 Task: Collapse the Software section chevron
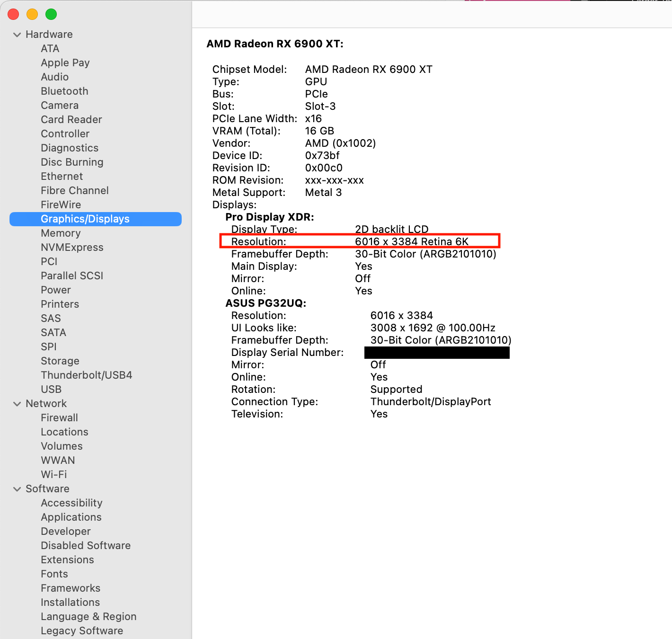[17, 489]
